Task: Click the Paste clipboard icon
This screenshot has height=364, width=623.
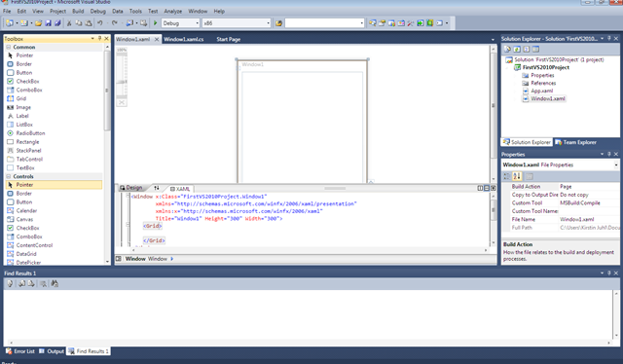Action: tap(89, 23)
